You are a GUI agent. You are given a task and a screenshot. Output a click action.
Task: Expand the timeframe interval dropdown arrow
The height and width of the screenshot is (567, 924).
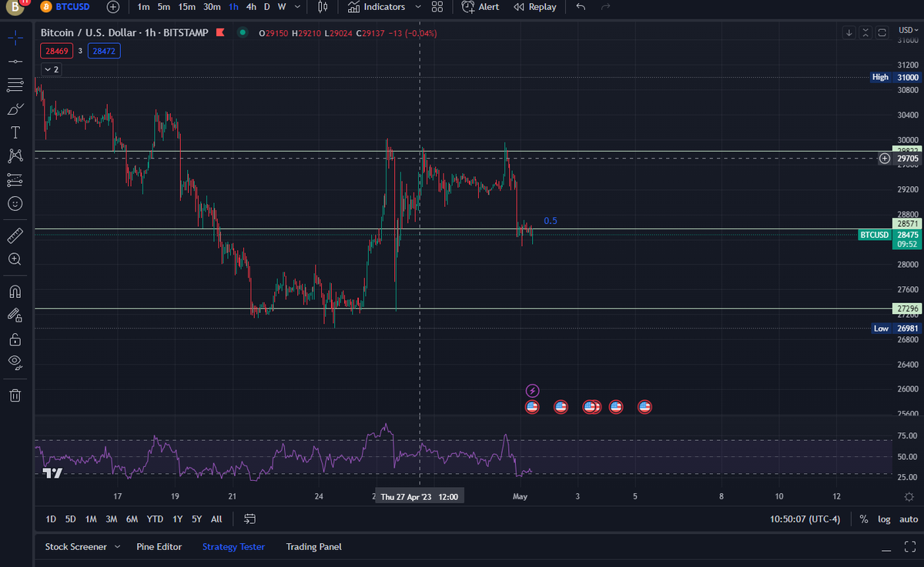[297, 7]
